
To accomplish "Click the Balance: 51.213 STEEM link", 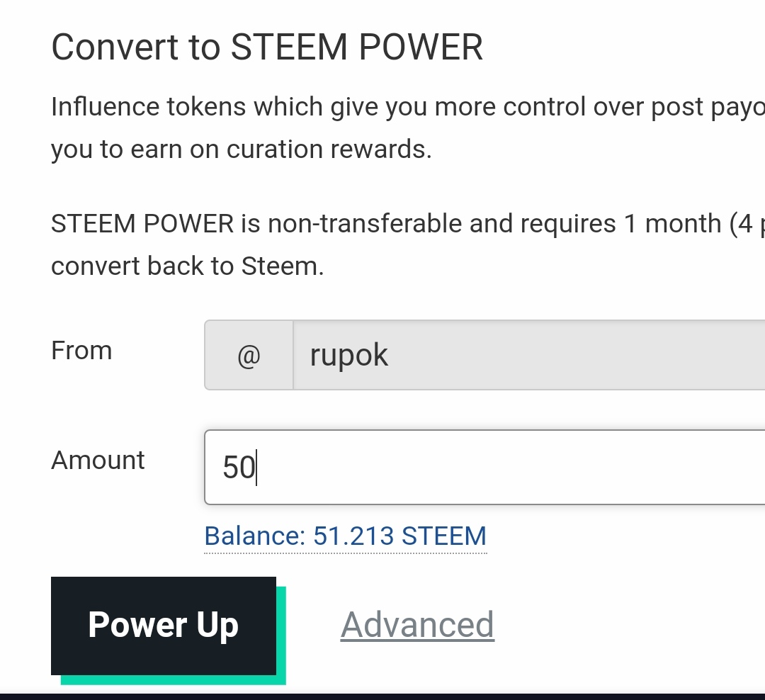I will (x=345, y=536).
